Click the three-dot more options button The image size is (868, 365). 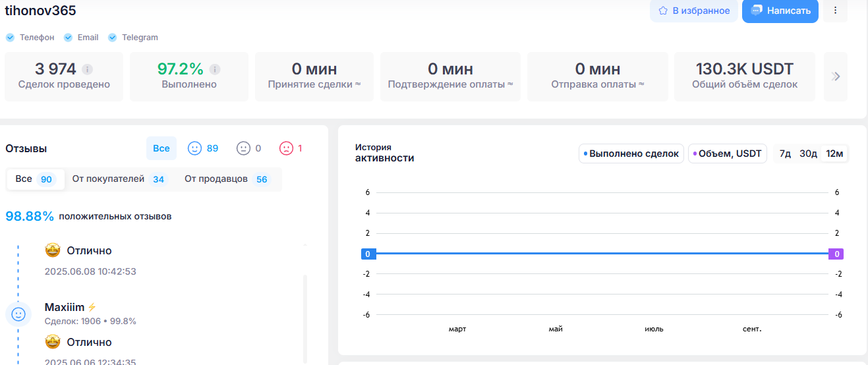point(836,11)
